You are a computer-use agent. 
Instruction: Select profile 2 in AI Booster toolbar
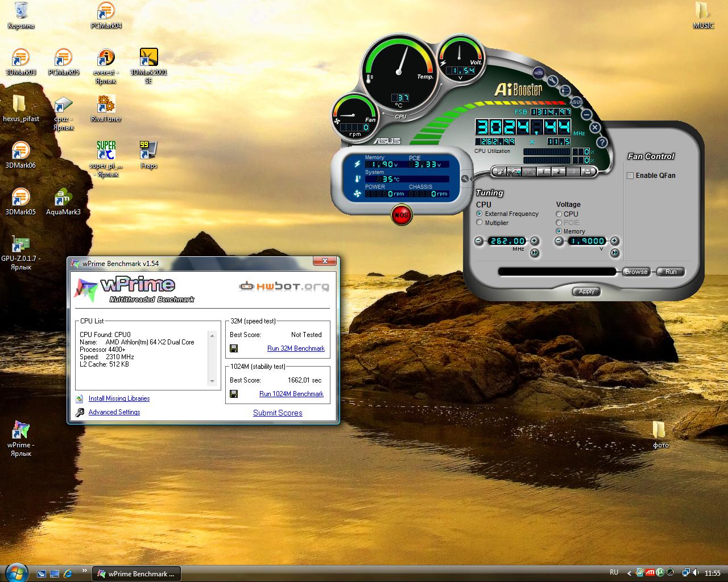(x=559, y=172)
